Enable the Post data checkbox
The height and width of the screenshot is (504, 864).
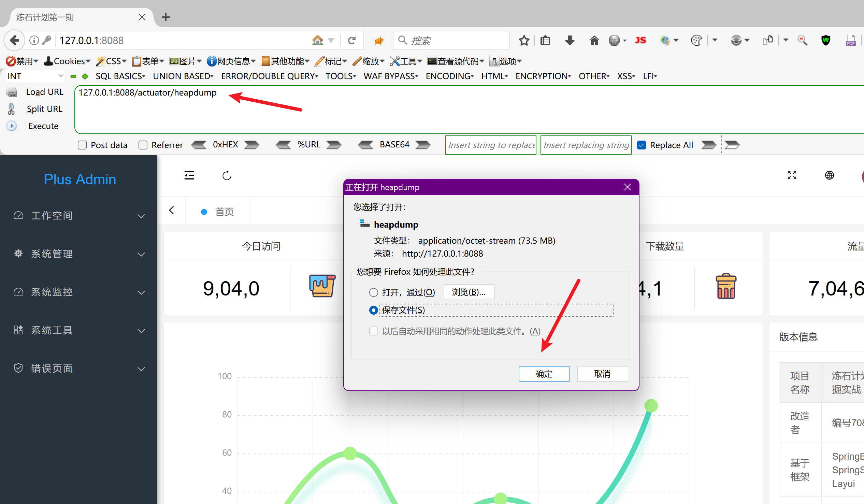click(82, 145)
